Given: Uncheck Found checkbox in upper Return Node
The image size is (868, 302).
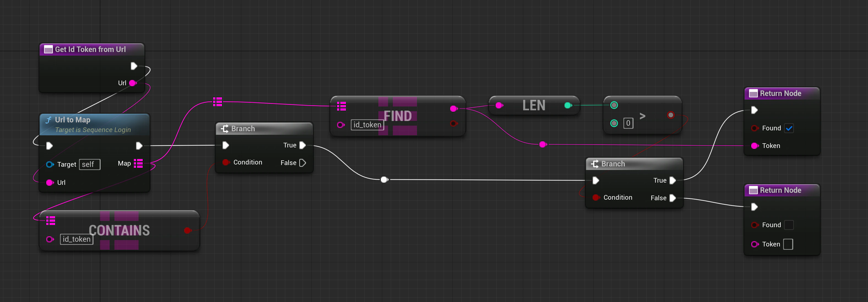Looking at the screenshot, I should 789,128.
